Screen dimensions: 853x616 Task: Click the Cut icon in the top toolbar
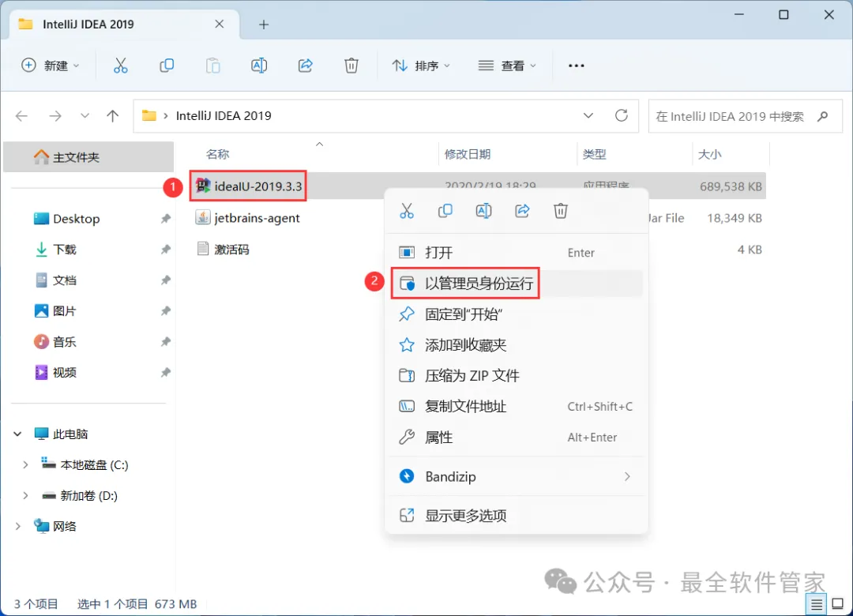tap(120, 66)
